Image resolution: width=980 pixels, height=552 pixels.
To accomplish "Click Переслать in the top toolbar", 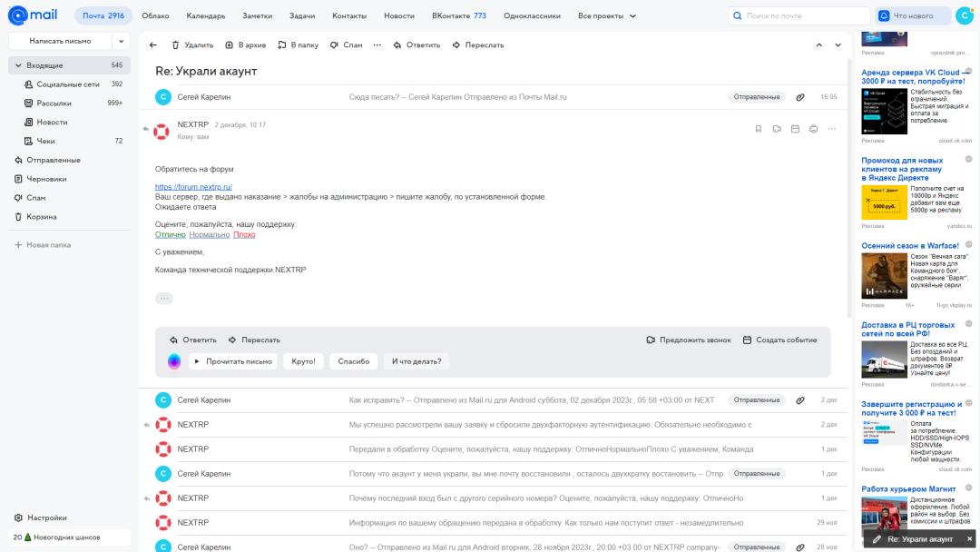I will pyautogui.click(x=478, y=45).
